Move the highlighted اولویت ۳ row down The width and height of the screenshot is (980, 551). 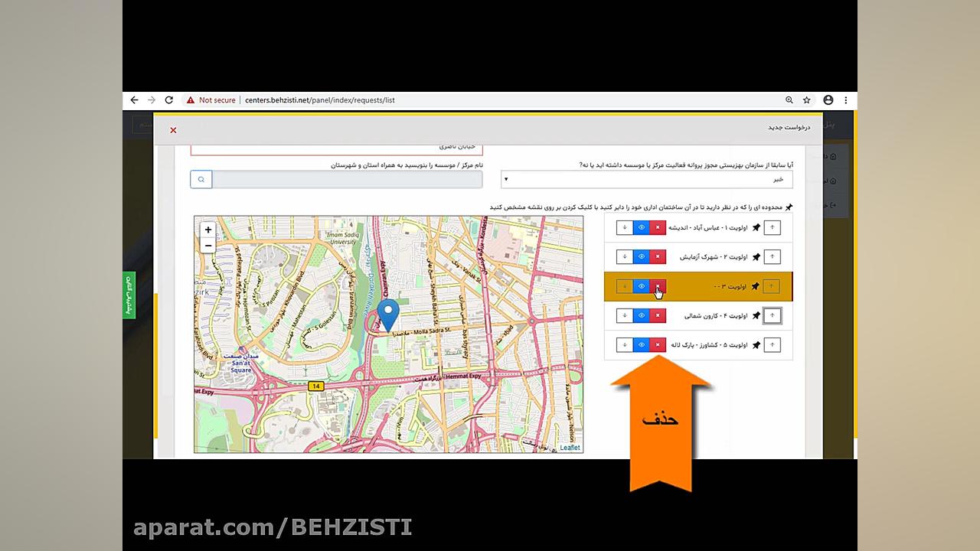(x=625, y=286)
